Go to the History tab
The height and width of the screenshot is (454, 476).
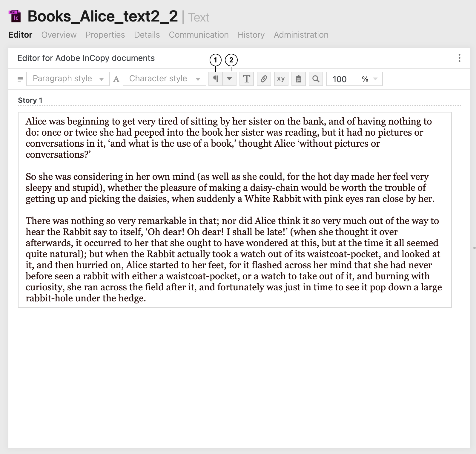(251, 35)
